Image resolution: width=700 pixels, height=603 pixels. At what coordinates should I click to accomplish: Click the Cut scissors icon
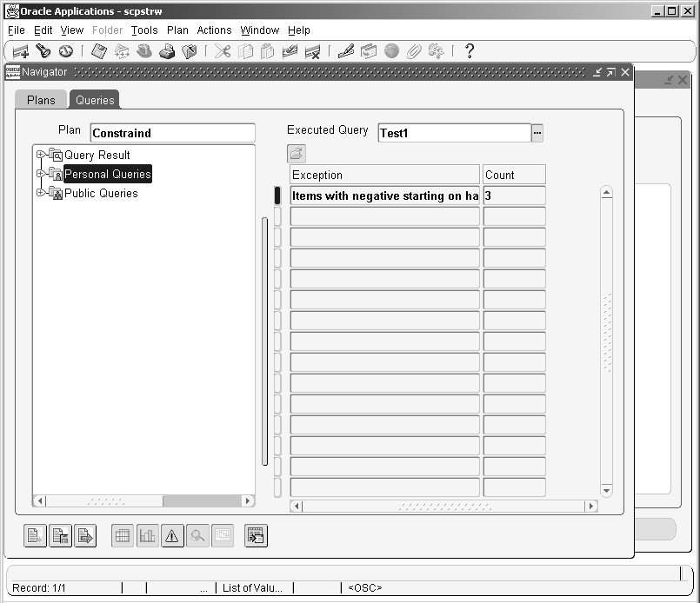(x=223, y=51)
